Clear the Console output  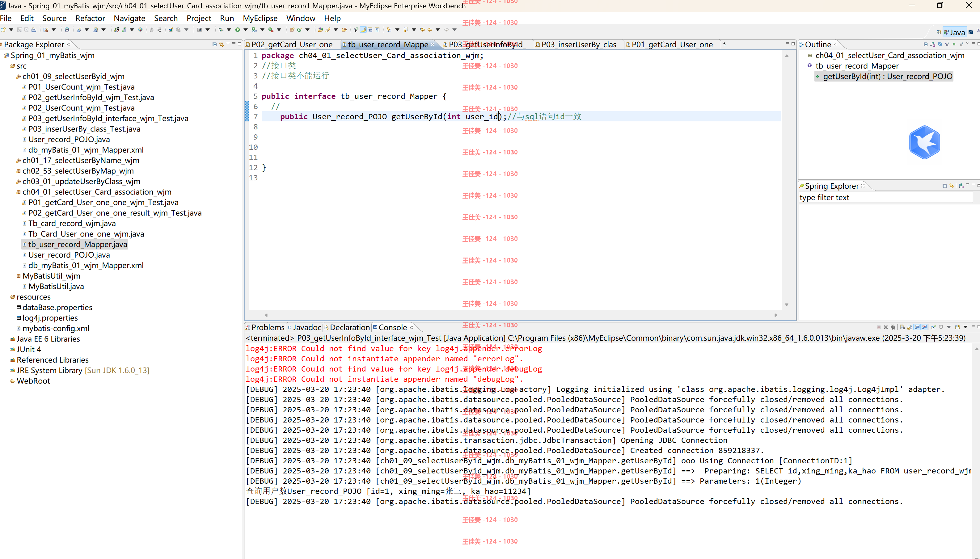coord(902,327)
